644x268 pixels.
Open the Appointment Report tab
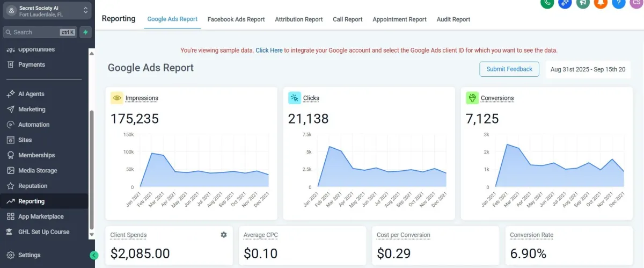tap(399, 19)
